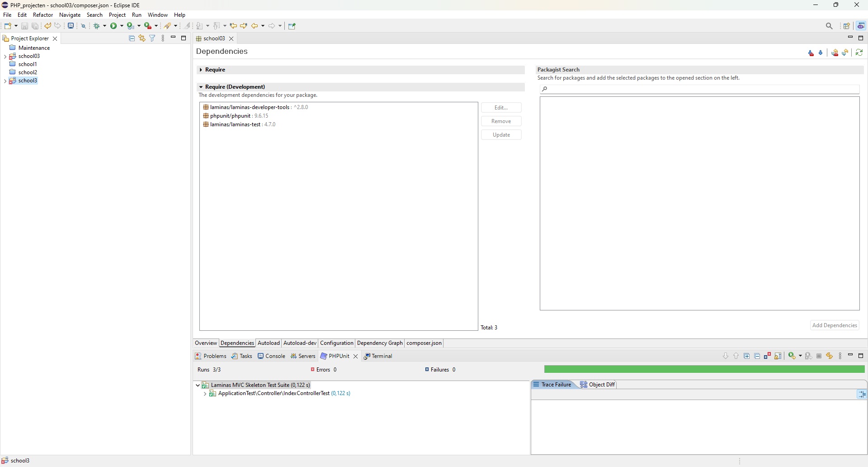
Task: Open the terminal monitor toolbar icon
Action: click(x=71, y=26)
